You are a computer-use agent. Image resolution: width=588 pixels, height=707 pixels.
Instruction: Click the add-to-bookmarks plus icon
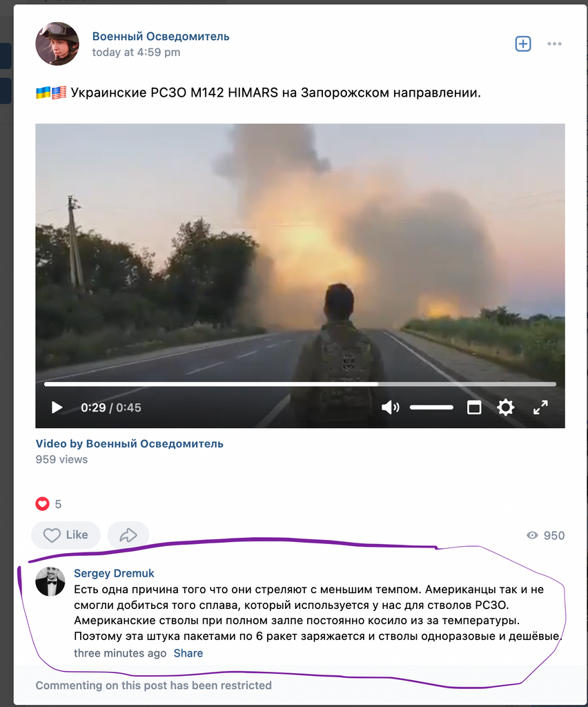[522, 43]
